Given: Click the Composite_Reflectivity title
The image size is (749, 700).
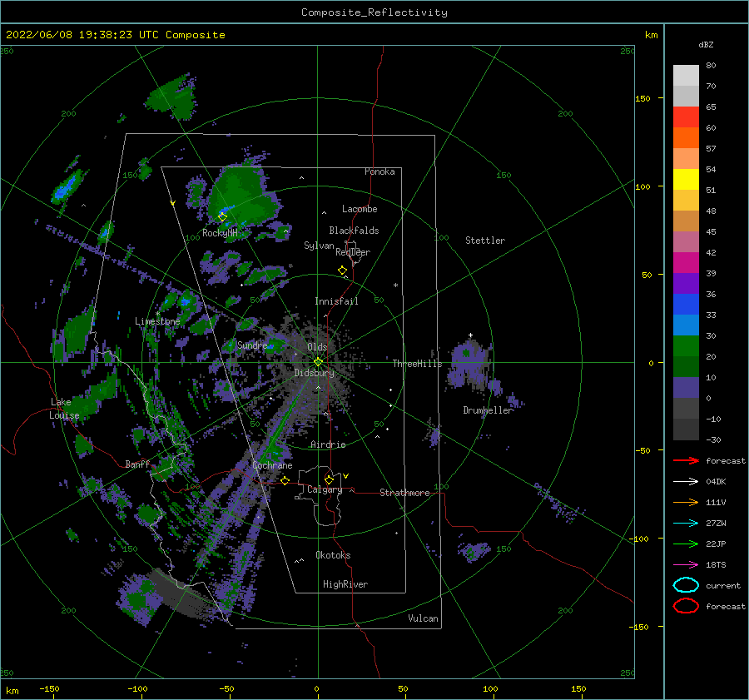Looking at the screenshot, I should point(374,12).
